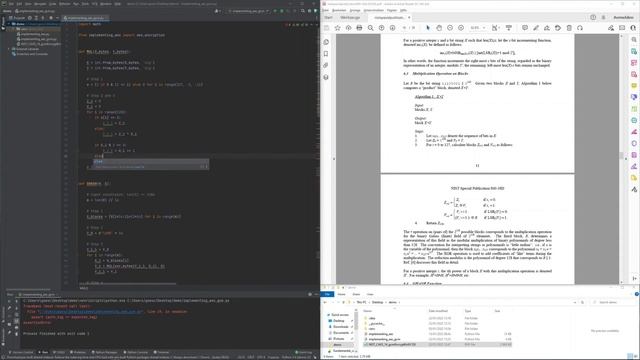Viewport: 640px width, 360px height.
Task: Choose the hand pan tool in Acrobat
Action: pos(439,28)
